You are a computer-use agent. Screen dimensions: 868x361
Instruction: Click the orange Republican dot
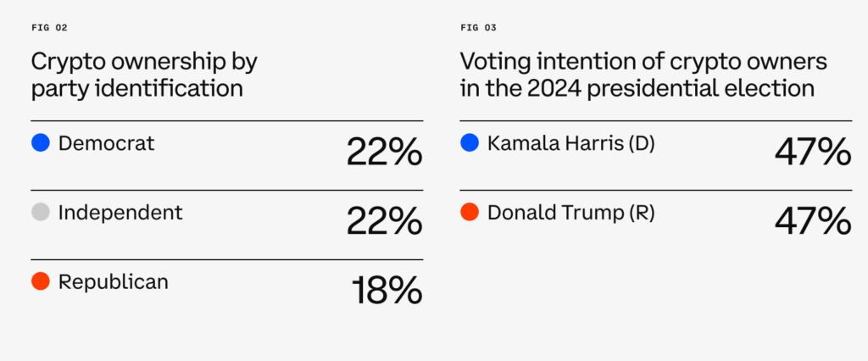pos(41,281)
